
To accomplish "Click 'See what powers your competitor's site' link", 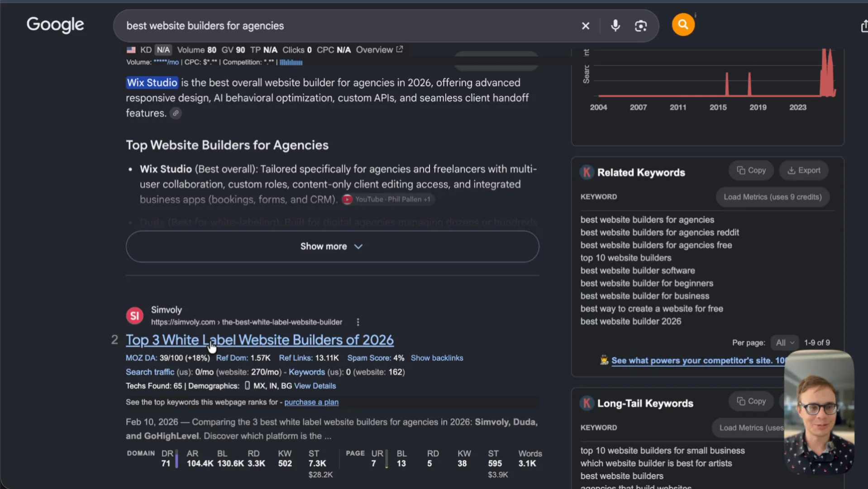I will point(698,360).
